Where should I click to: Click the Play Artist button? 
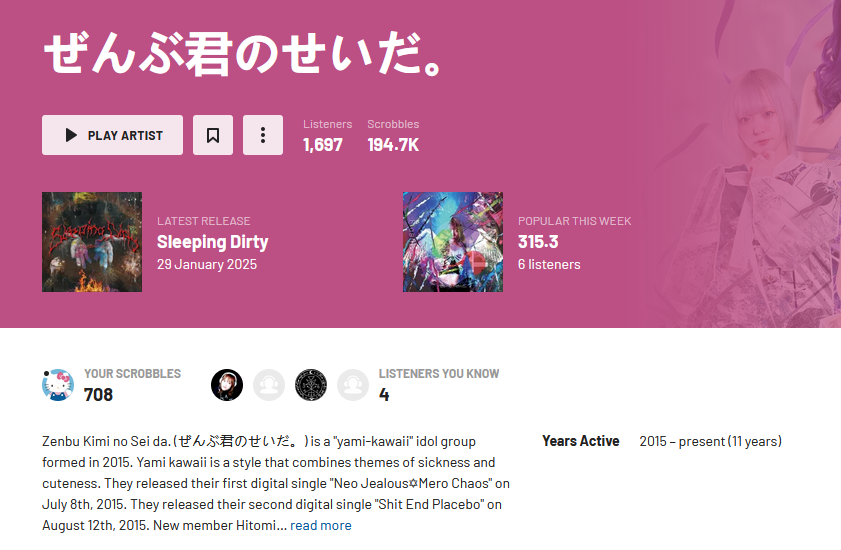click(x=112, y=135)
